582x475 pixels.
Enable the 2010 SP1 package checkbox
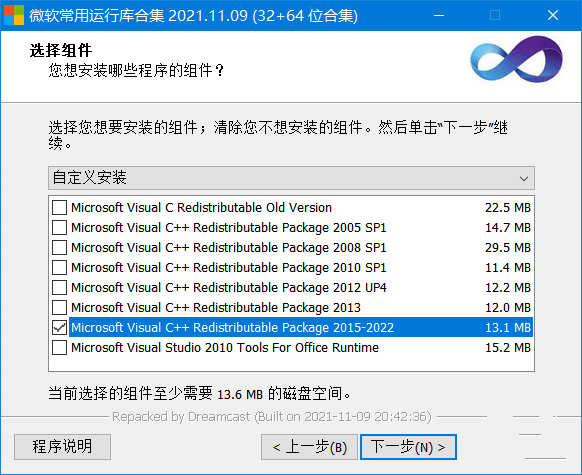tap(59, 268)
